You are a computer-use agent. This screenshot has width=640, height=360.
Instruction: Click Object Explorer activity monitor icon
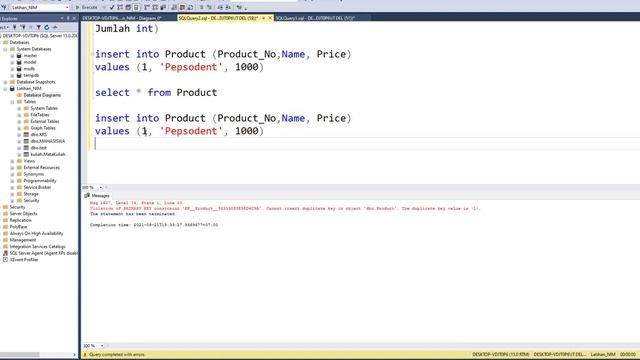click(x=55, y=27)
